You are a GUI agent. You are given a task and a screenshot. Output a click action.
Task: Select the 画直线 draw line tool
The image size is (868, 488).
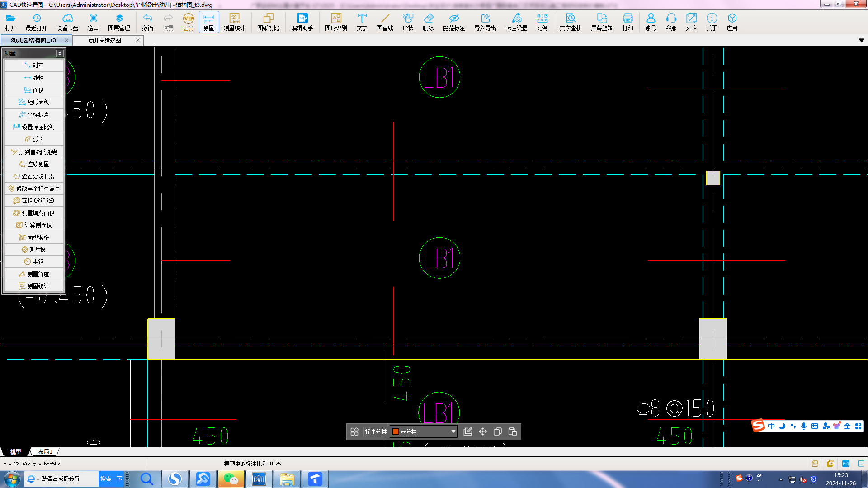(385, 22)
